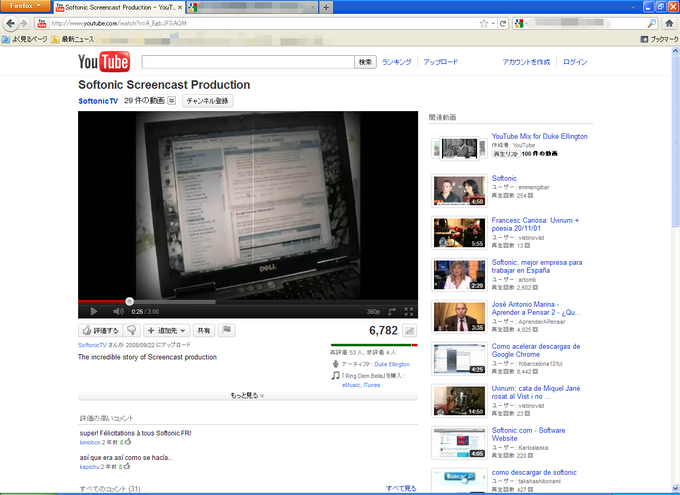The height and width of the screenshot is (495, 680).
Task: Click the search engine Google icon
Action: [x=519, y=23]
